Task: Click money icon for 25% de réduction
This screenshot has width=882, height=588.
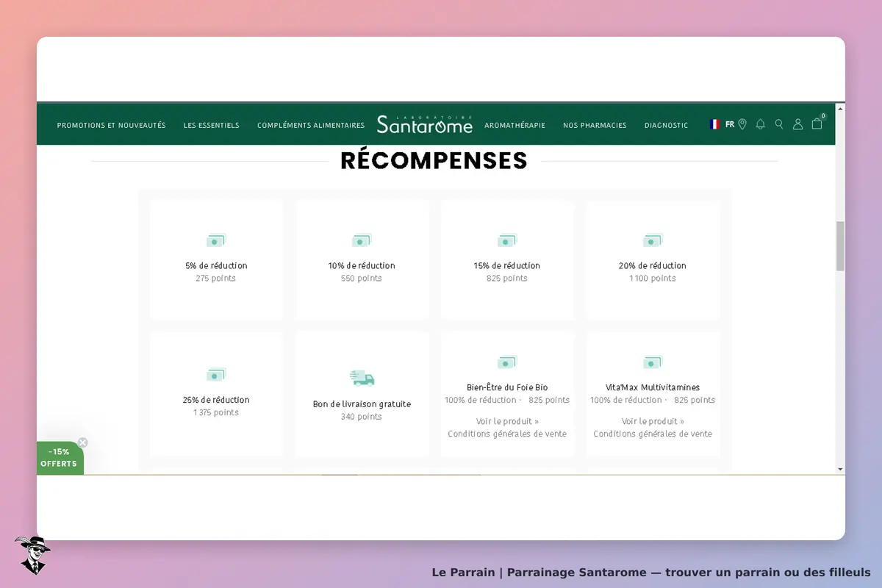Action: (x=216, y=375)
